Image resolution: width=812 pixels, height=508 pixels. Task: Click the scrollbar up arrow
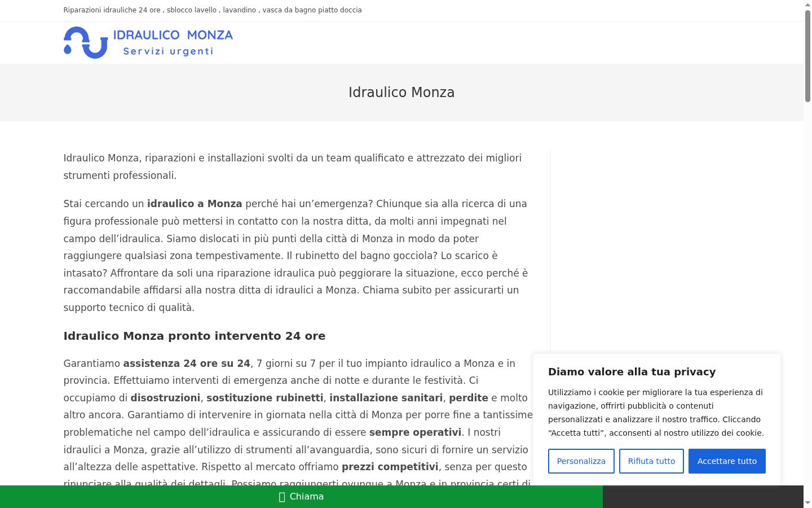pyautogui.click(x=807, y=5)
